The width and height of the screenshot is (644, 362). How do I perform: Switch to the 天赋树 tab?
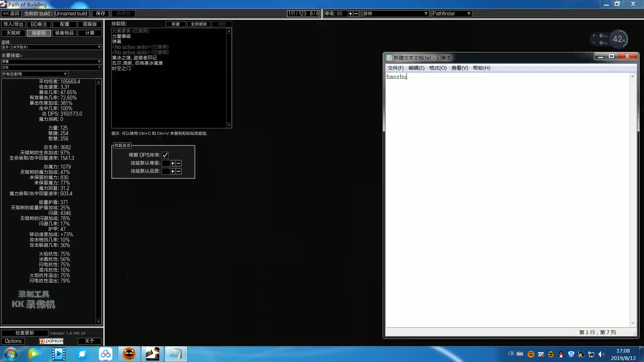pos(13,33)
